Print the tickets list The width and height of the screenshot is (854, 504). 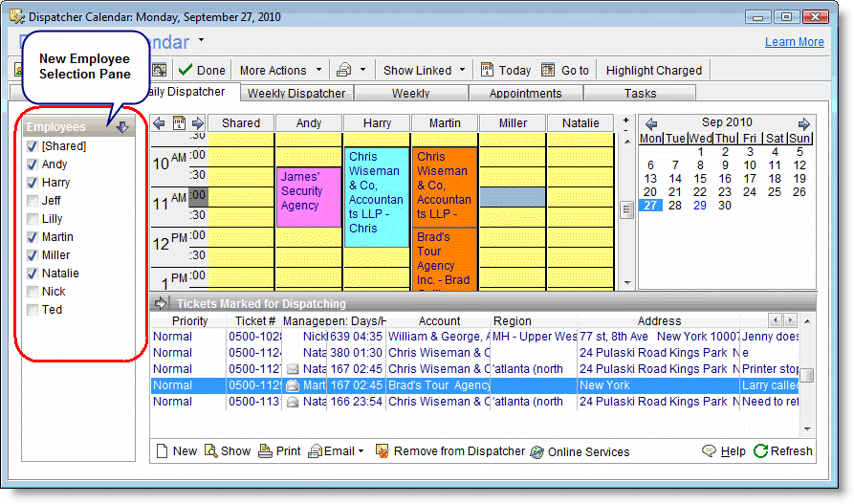279,451
